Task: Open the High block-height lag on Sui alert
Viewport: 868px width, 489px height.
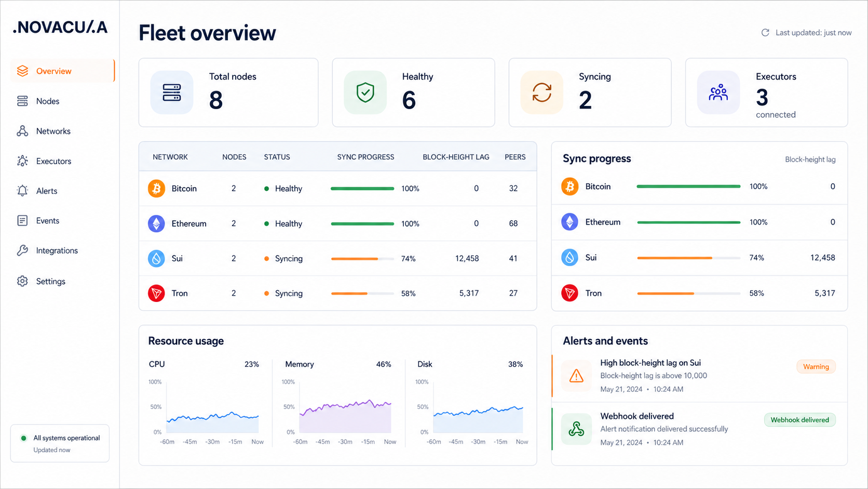Action: point(650,363)
